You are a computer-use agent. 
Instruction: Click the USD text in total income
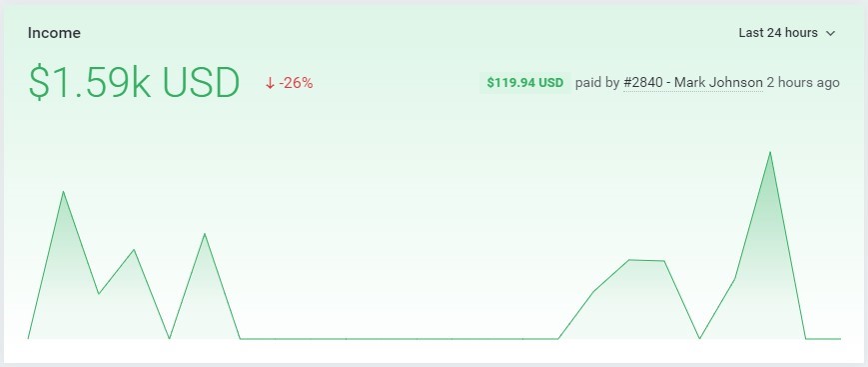(x=202, y=83)
